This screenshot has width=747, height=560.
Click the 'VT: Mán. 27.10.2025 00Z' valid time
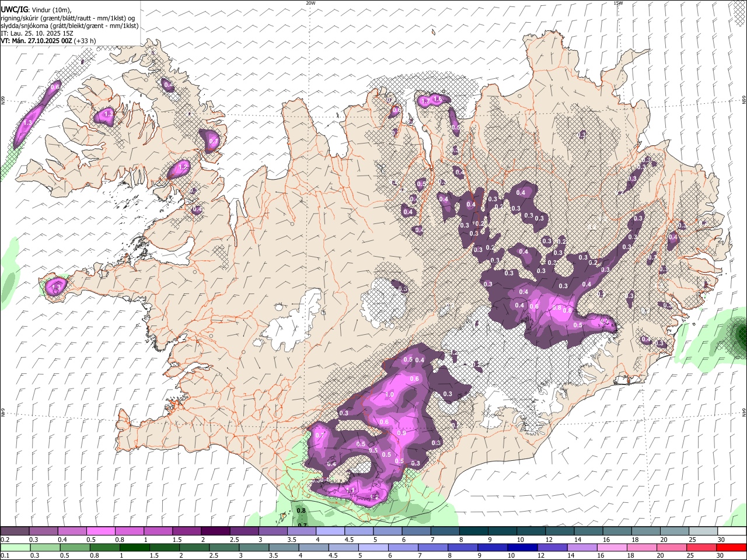37,41
